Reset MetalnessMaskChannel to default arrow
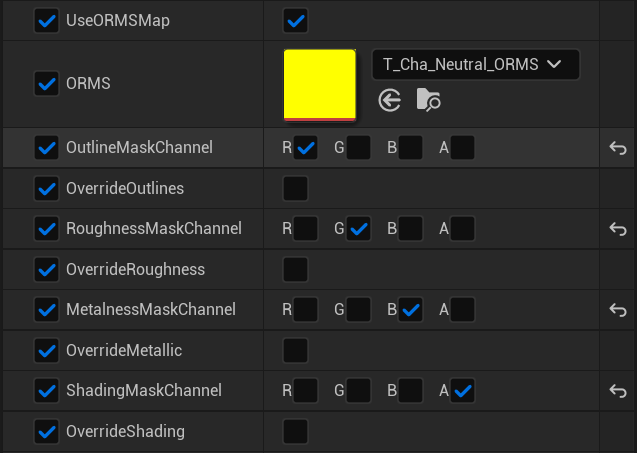 (x=618, y=310)
